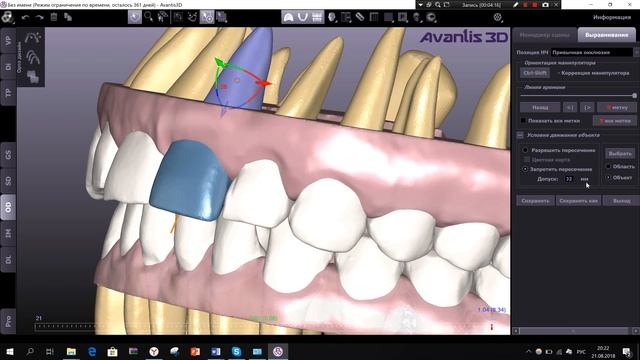Click the settings gear wheel icon
Viewport: 640px width, 360px height.
click(x=497, y=17)
